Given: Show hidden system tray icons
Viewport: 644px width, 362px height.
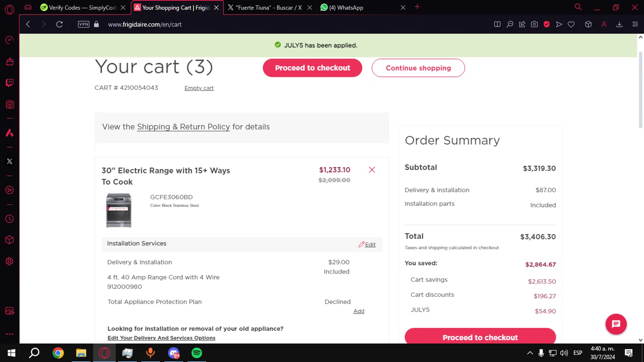Looking at the screenshot, I should 530,353.
